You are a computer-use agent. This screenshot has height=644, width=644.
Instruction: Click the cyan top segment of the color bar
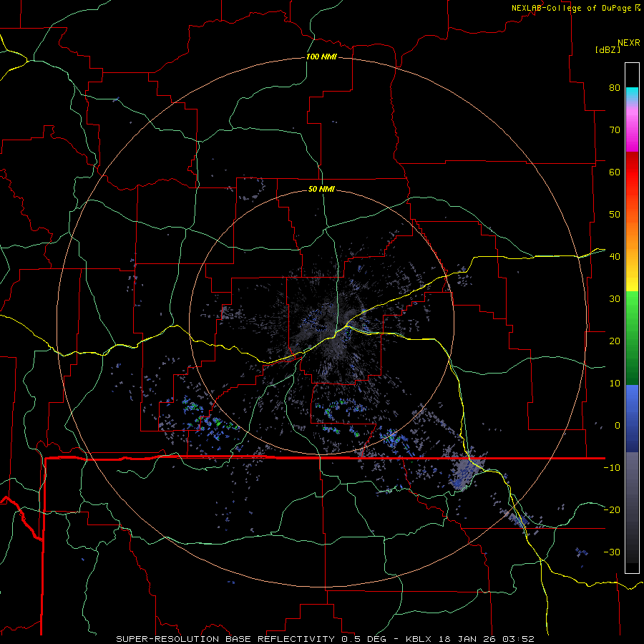(x=632, y=95)
